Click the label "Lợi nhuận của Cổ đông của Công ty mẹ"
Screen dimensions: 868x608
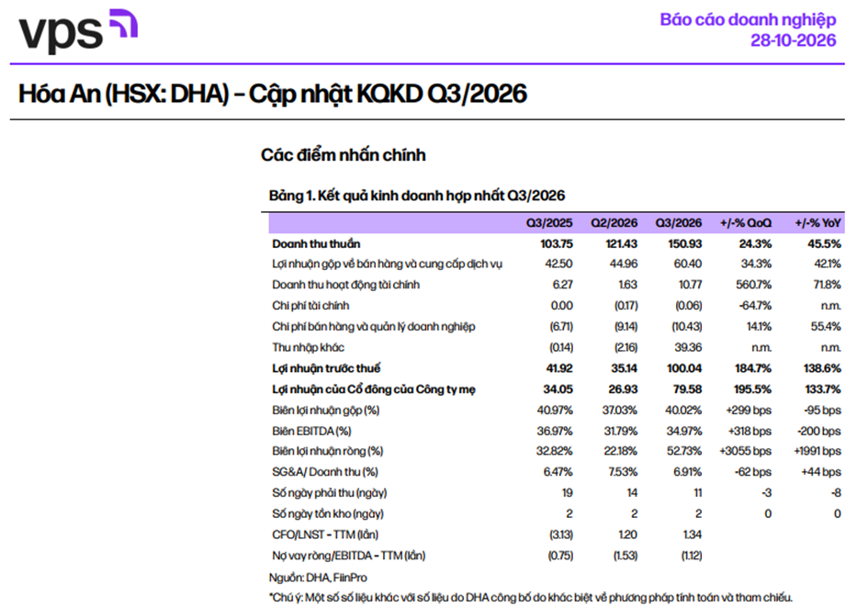tap(374, 389)
